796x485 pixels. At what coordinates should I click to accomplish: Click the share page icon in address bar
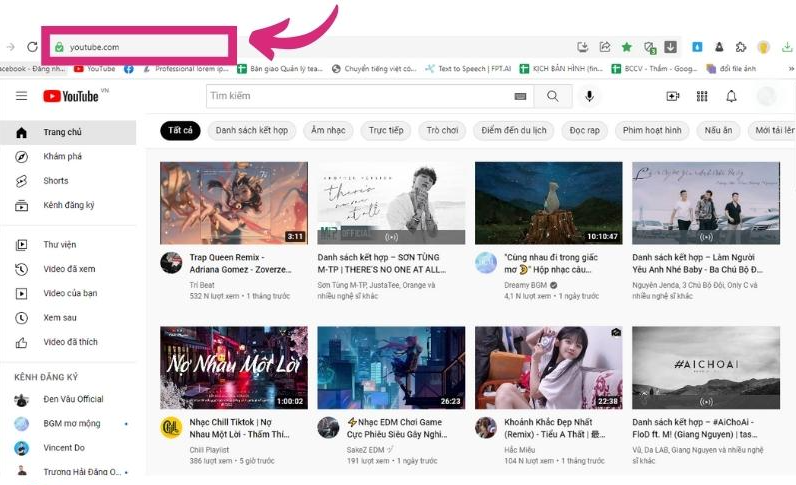(x=605, y=47)
